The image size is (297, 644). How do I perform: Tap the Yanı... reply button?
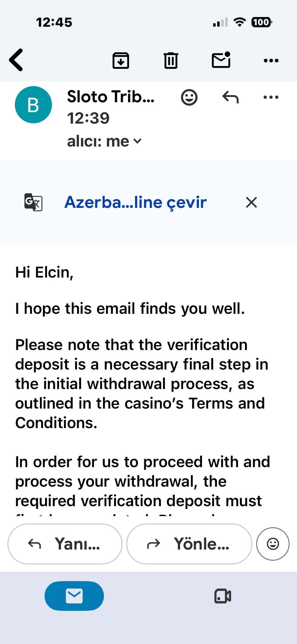[65, 544]
